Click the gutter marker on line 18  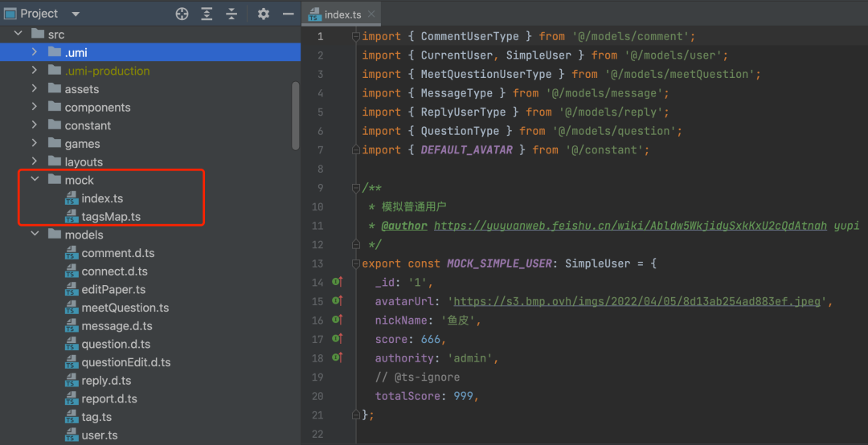tap(338, 357)
